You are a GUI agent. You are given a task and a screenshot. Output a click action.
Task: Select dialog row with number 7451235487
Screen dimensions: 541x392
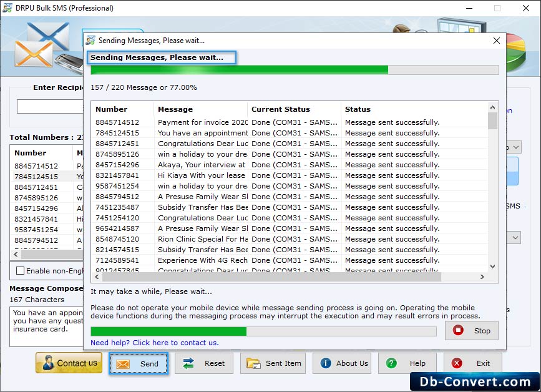click(x=290, y=207)
